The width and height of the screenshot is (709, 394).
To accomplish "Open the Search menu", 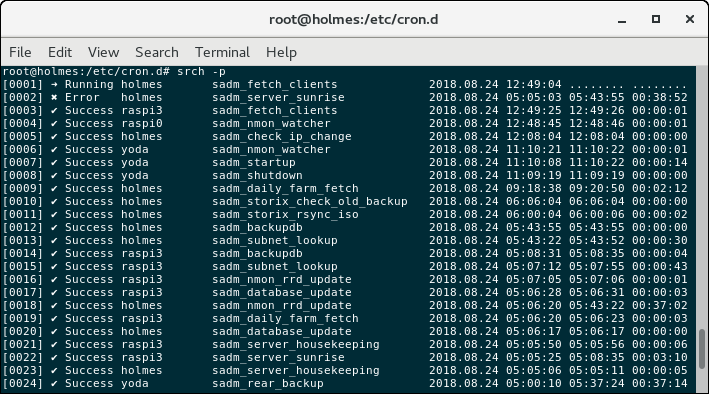I will coord(157,52).
